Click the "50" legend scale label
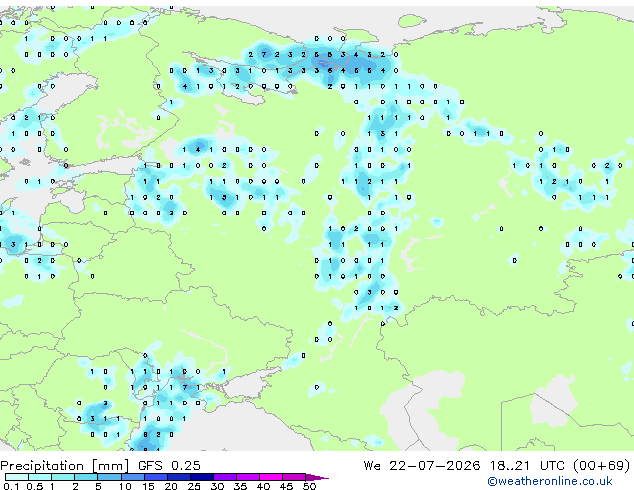 [x=309, y=486]
